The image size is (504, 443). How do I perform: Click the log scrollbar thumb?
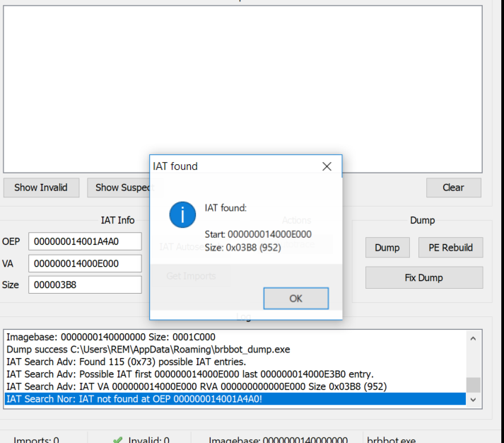(x=473, y=384)
